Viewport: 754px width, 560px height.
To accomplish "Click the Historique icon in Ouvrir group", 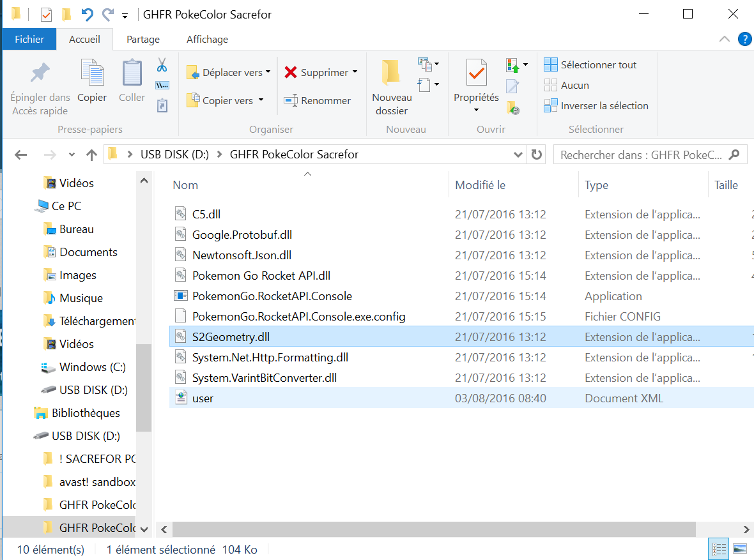I will click(513, 108).
